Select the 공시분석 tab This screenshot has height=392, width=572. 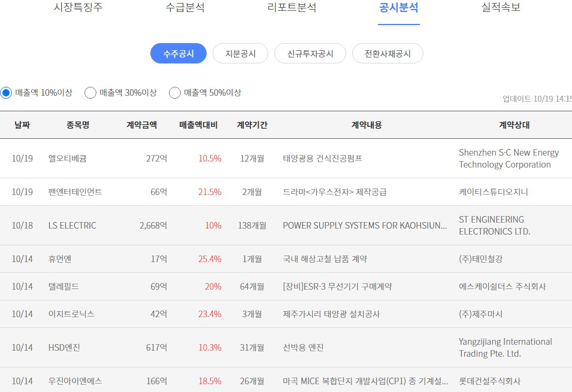(399, 7)
